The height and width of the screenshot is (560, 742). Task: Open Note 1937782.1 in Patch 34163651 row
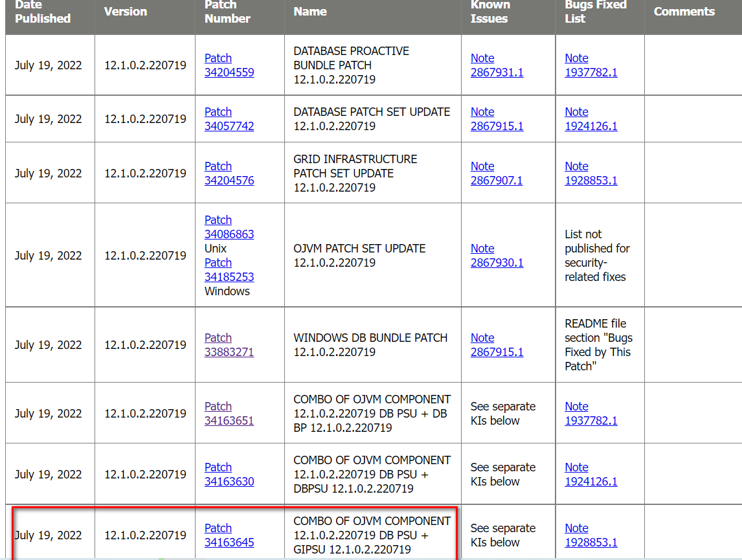tap(591, 414)
